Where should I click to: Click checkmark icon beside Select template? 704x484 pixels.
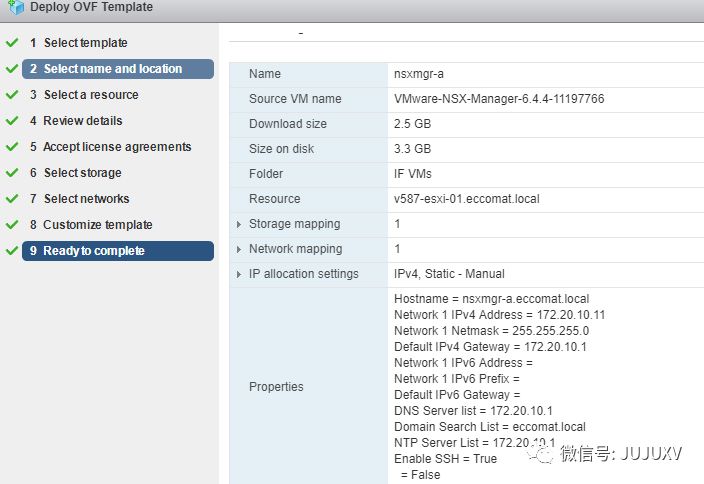click(11, 43)
